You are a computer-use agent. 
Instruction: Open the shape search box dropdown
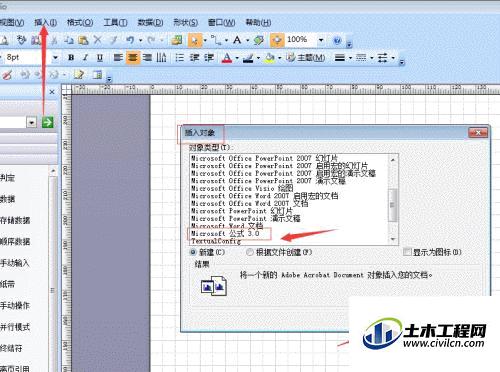tap(32, 122)
